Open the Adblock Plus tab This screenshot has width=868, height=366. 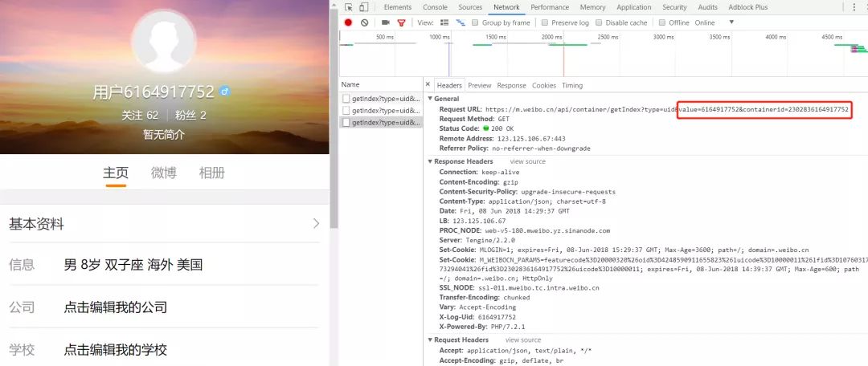748,7
